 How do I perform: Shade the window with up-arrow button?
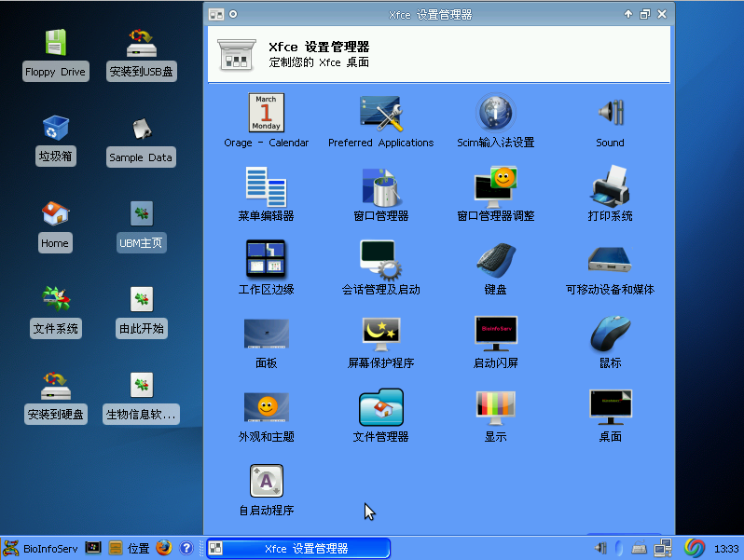(628, 14)
